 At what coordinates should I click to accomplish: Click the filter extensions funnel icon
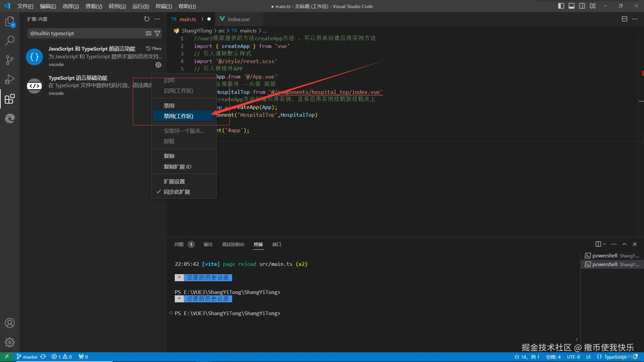tap(157, 34)
